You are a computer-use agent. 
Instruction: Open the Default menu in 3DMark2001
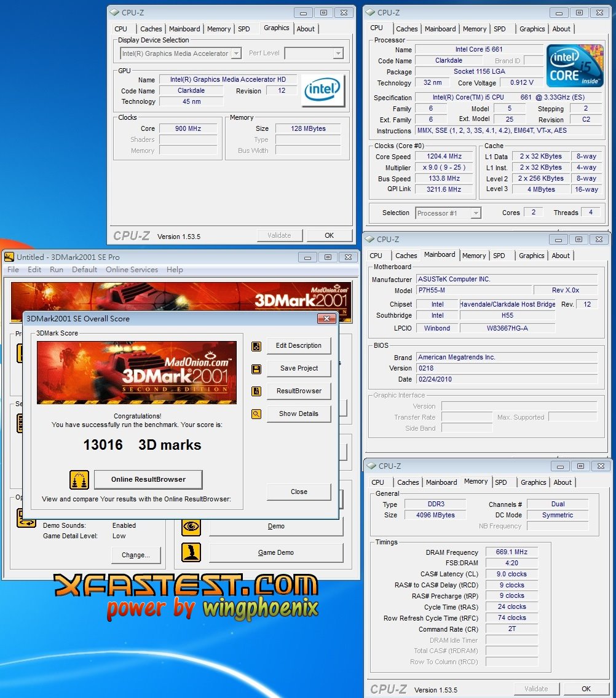(85, 269)
